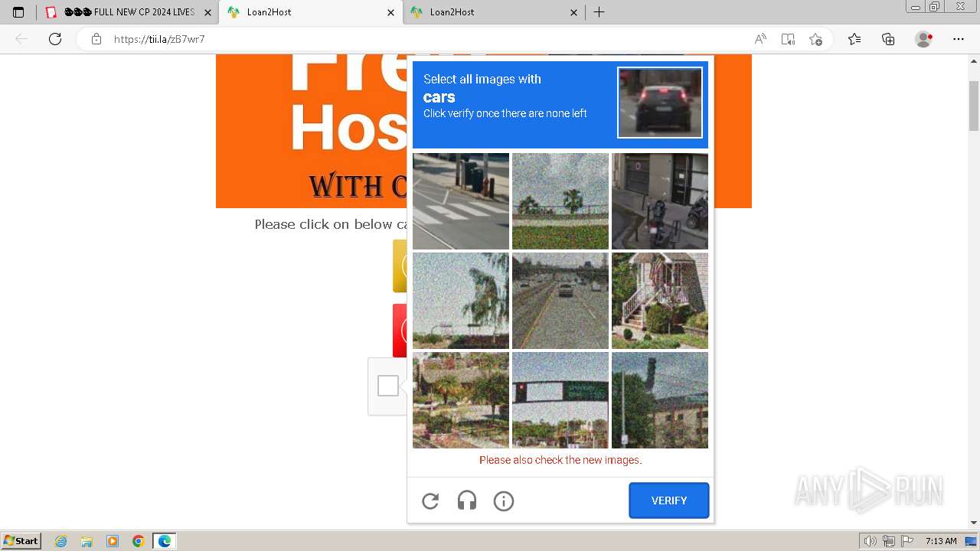Click the 7:13 AM clock

click(x=941, y=541)
